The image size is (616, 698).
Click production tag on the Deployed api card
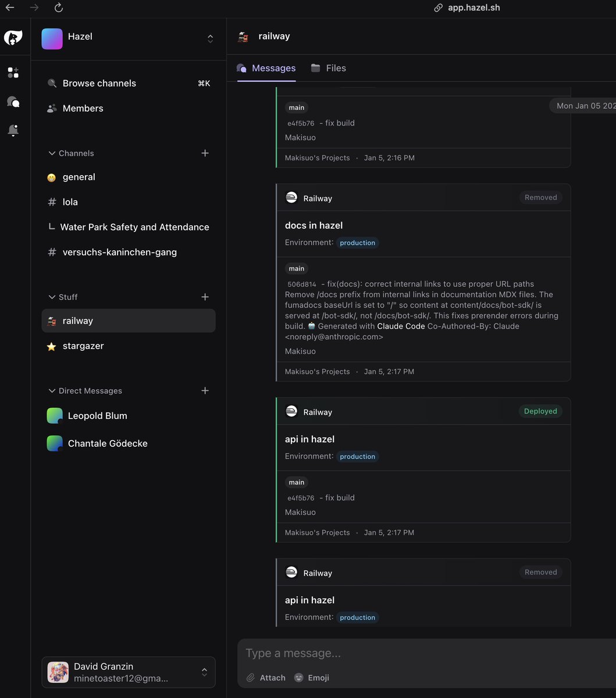pyautogui.click(x=357, y=457)
